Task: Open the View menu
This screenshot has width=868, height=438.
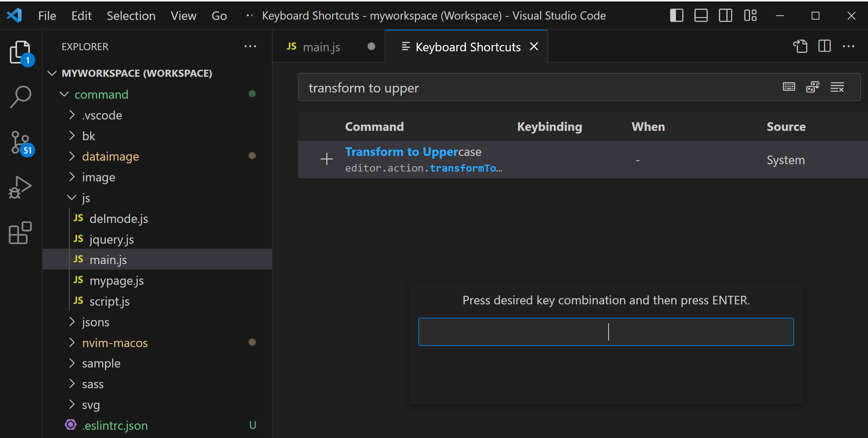Action: point(184,16)
